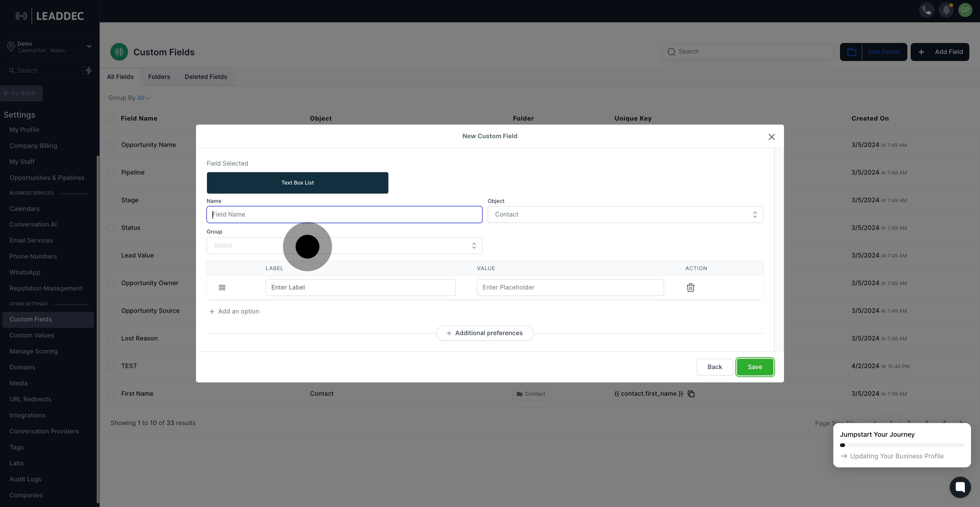Sort by Created On column header

tap(870, 119)
